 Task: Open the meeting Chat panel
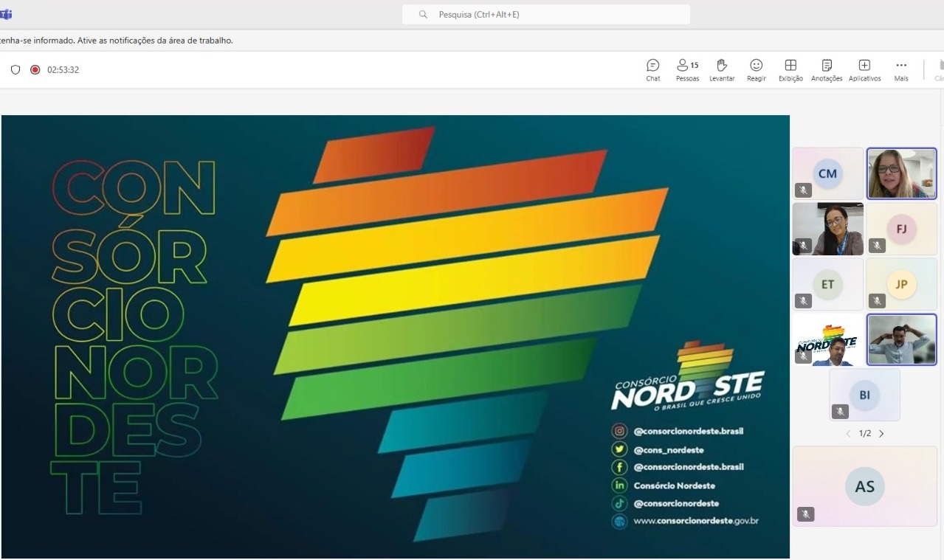[x=652, y=70]
